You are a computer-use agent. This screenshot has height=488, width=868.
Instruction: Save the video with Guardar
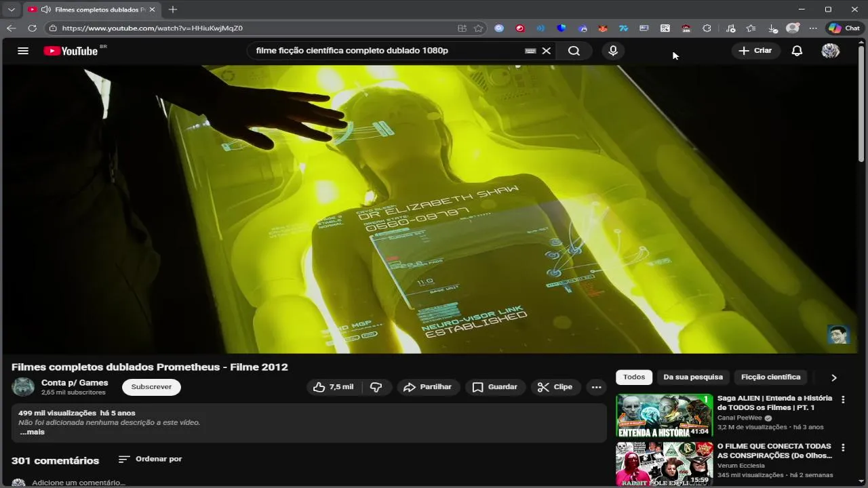tap(495, 387)
